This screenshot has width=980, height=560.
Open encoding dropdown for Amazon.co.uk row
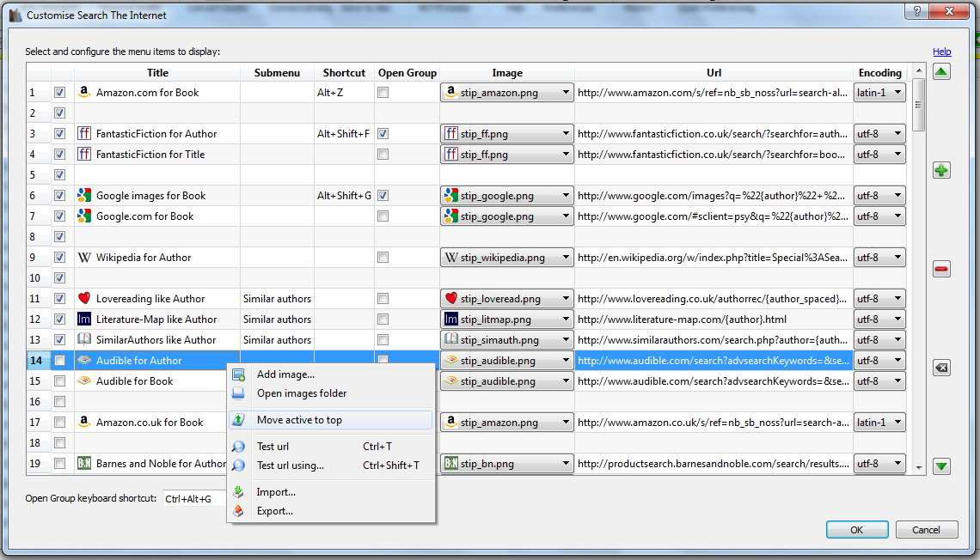[879, 422]
